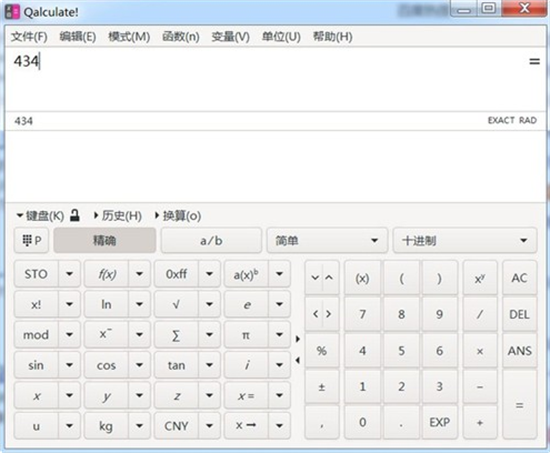Image resolution: width=550 pixels, height=453 pixels.
Task: Open the dropdown arrow next to 0xff
Action: click(209, 274)
